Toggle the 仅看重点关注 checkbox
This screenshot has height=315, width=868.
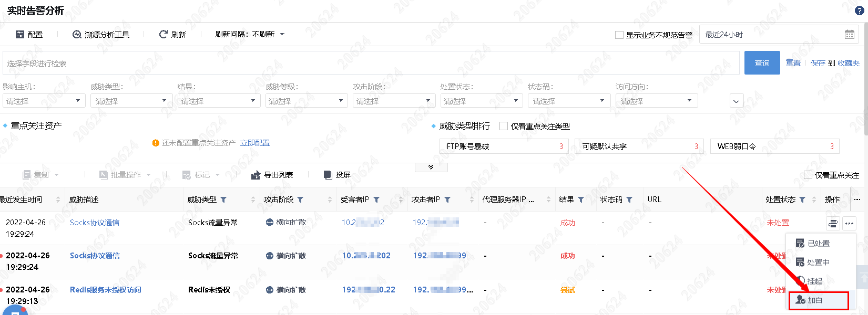[x=808, y=175]
